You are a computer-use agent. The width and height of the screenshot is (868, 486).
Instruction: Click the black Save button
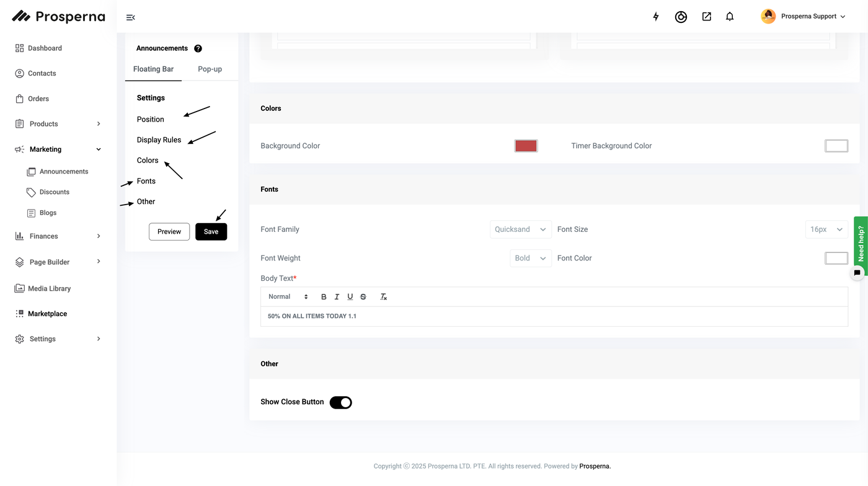click(x=211, y=232)
